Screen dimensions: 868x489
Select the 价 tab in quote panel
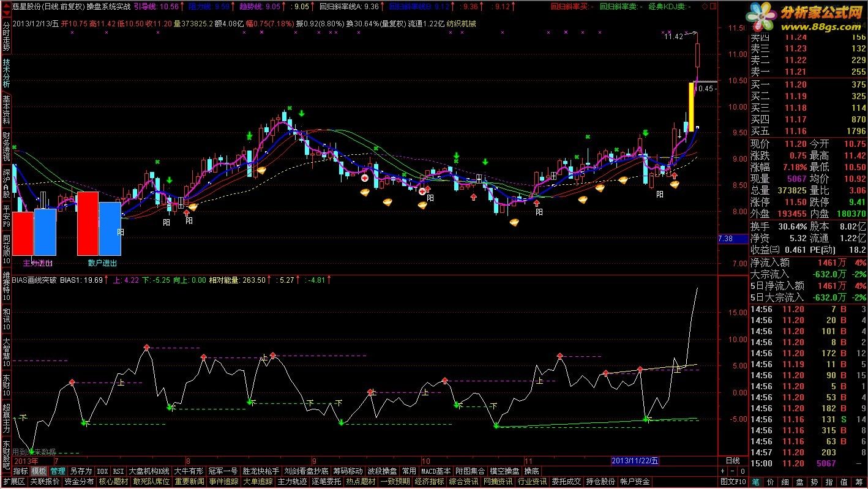770,482
